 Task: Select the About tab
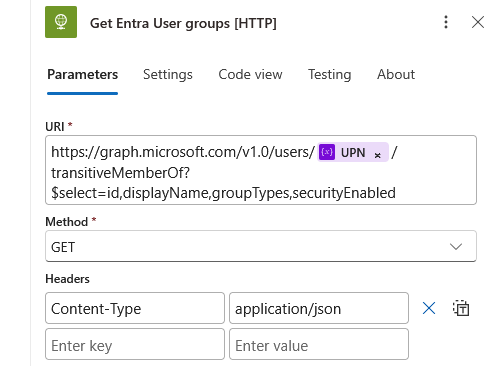396,74
